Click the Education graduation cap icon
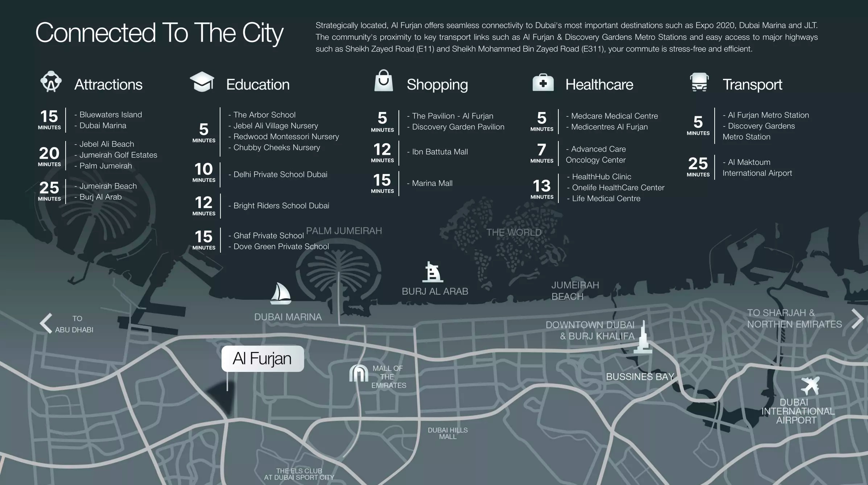The width and height of the screenshot is (868, 485). coord(202,82)
